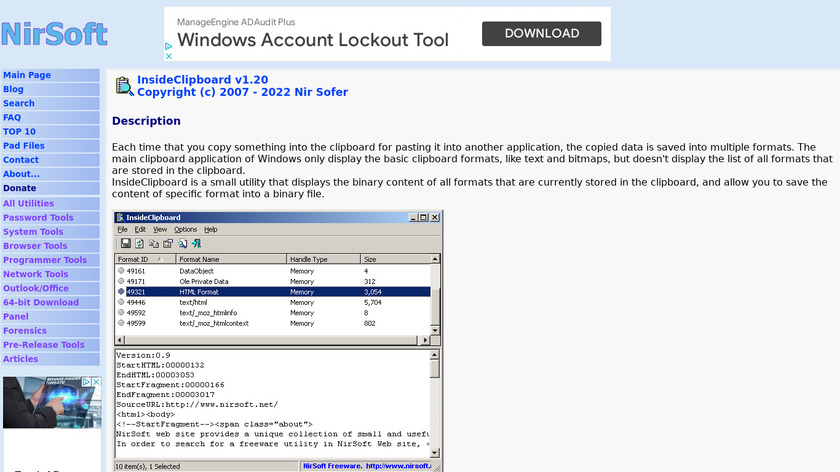The image size is (840, 472).
Task: Click the InsideClipboard title bar icon
Action: pos(120,218)
